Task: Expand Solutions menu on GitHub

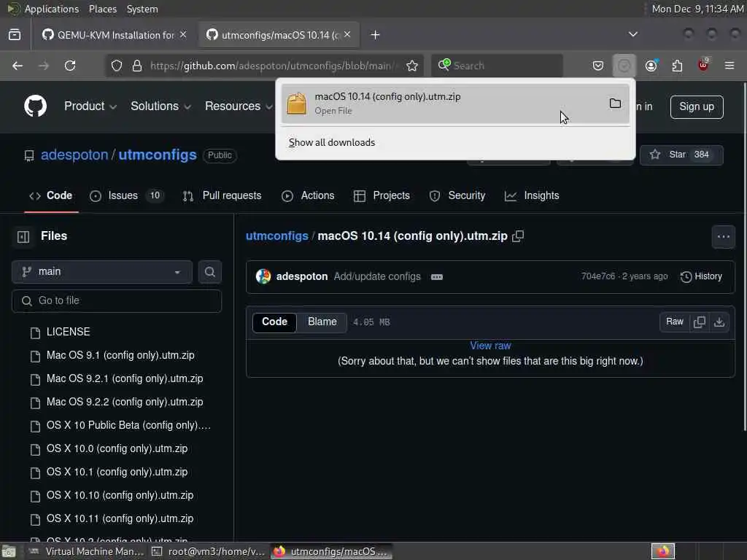Action: [160, 106]
